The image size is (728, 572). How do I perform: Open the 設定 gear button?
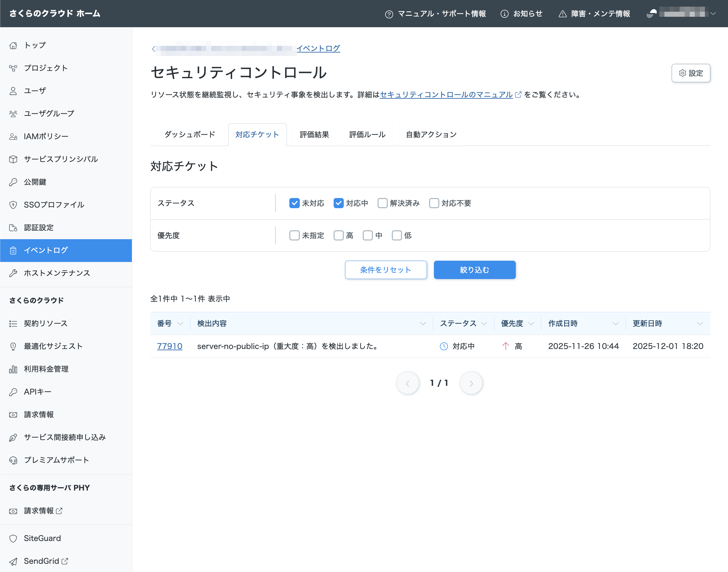(x=690, y=73)
